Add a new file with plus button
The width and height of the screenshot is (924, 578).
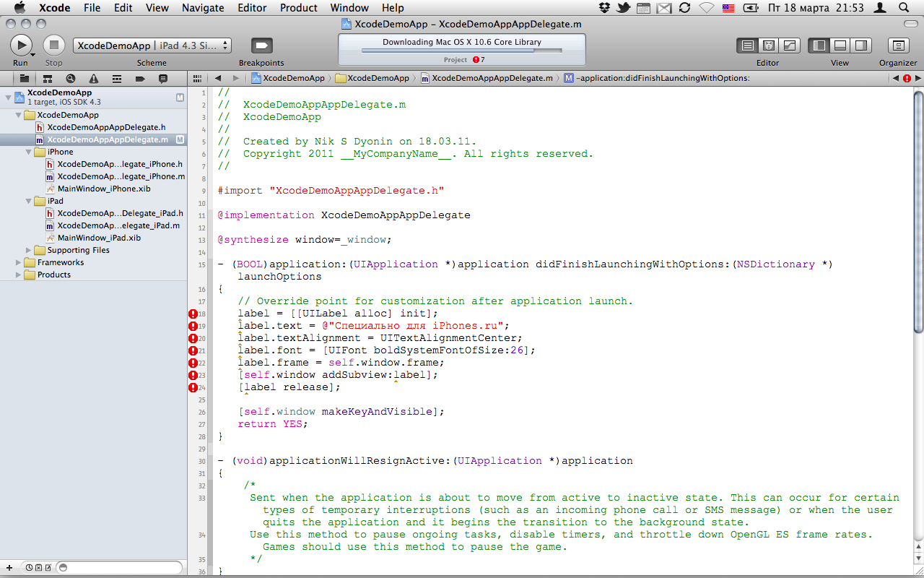point(9,568)
